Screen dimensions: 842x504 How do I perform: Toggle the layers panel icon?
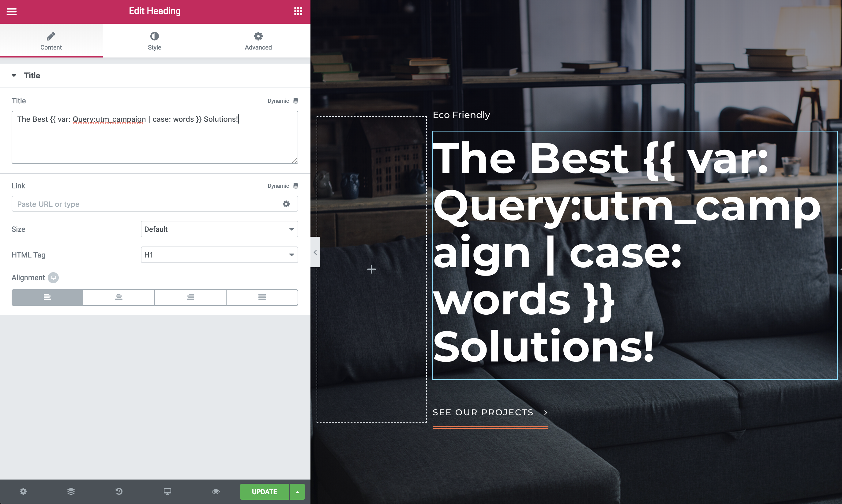(70, 491)
